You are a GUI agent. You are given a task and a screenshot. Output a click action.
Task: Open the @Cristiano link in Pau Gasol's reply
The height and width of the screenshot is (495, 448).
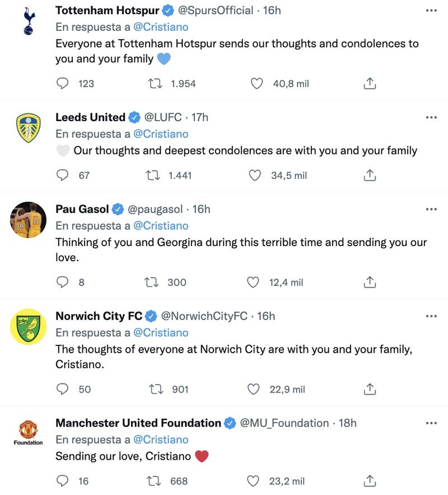coord(162,226)
